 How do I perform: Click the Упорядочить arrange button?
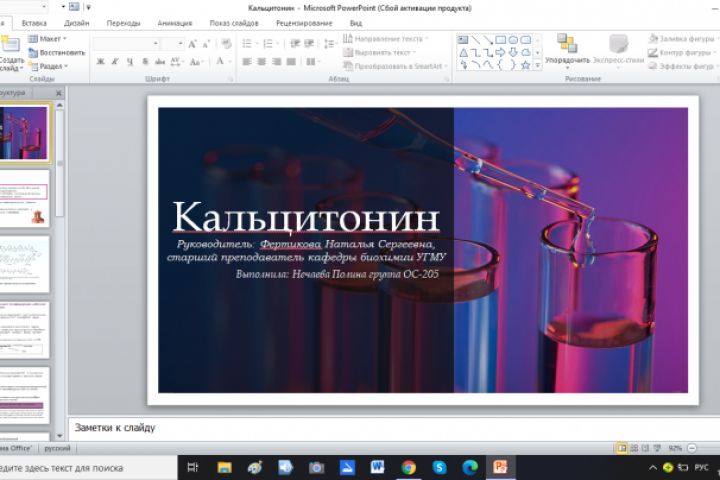pos(568,51)
